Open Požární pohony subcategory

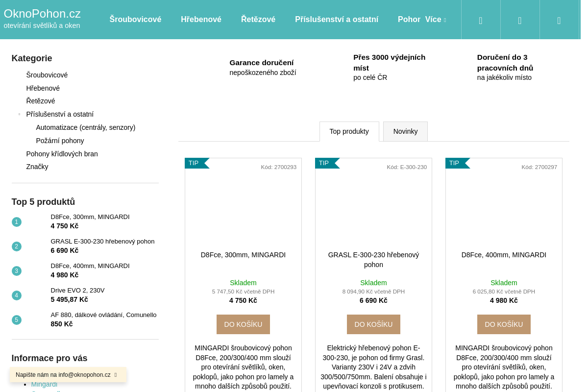click(x=60, y=141)
